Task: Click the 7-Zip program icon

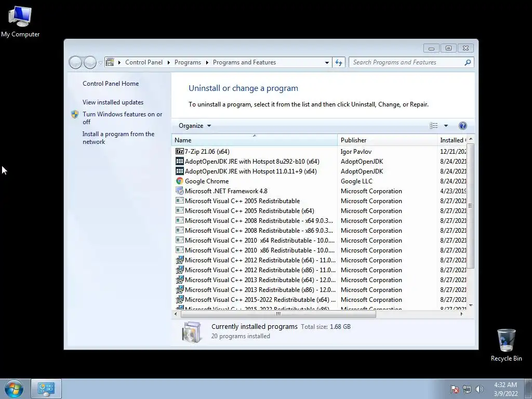Action: click(179, 151)
